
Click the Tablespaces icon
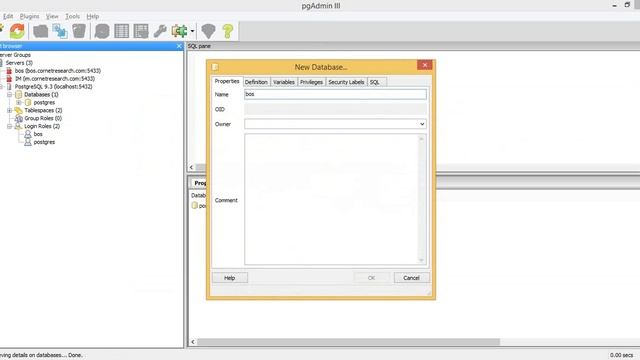[x=18, y=110]
